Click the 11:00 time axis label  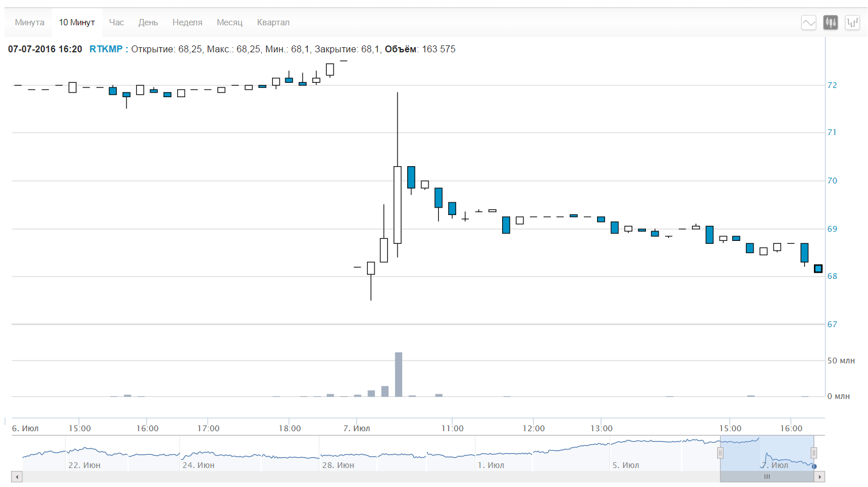tap(453, 428)
